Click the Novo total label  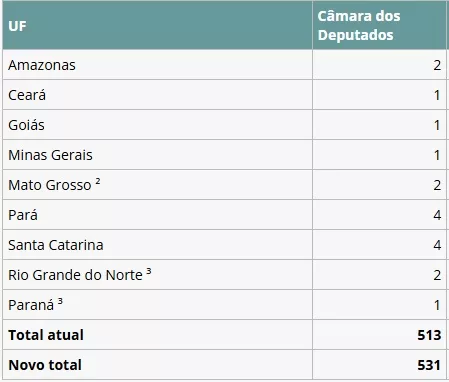(x=45, y=365)
